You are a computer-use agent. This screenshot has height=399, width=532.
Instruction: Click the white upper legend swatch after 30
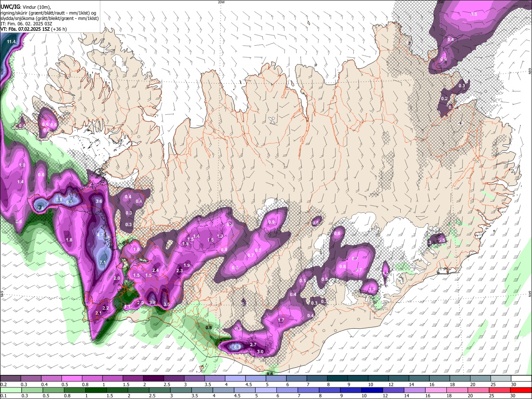(521, 379)
